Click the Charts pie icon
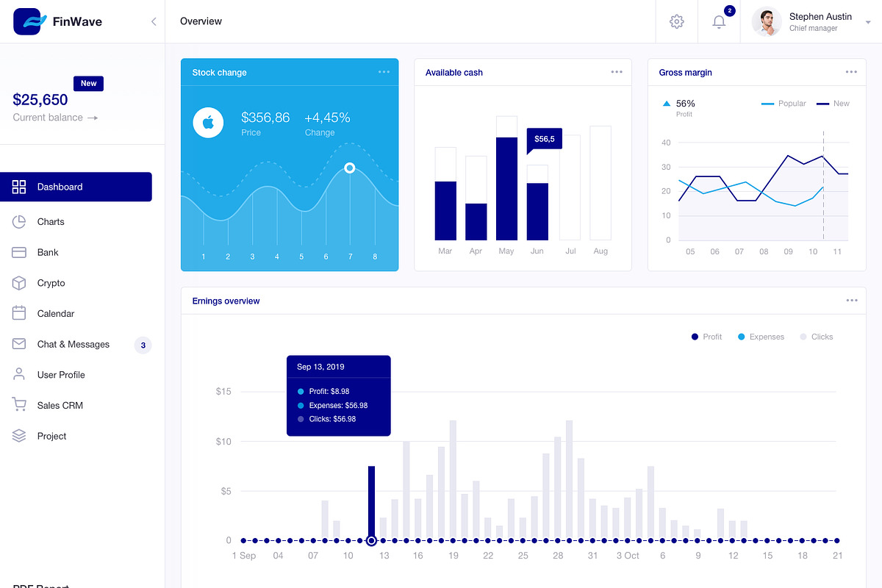Viewport: 882px width, 588px height. coord(19,222)
